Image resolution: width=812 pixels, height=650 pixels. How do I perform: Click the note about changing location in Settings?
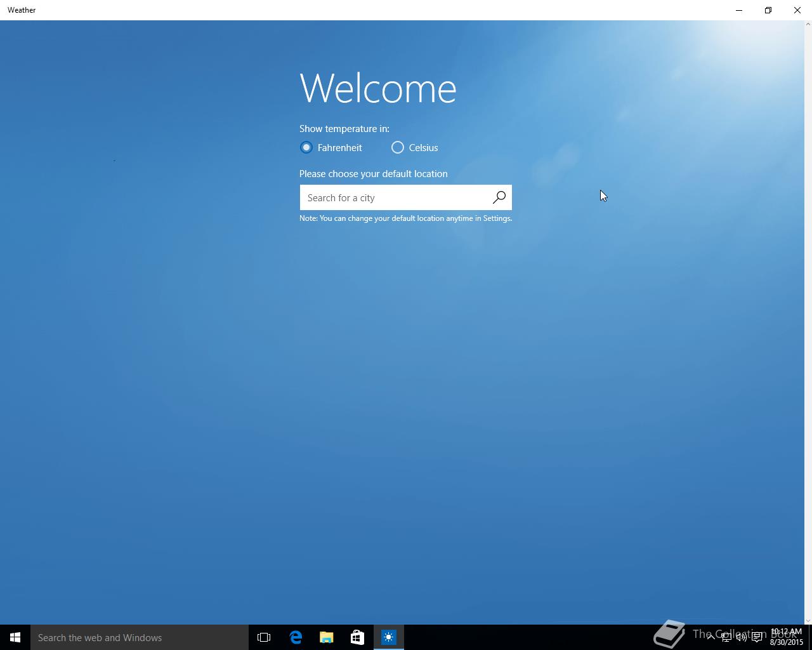coord(405,218)
